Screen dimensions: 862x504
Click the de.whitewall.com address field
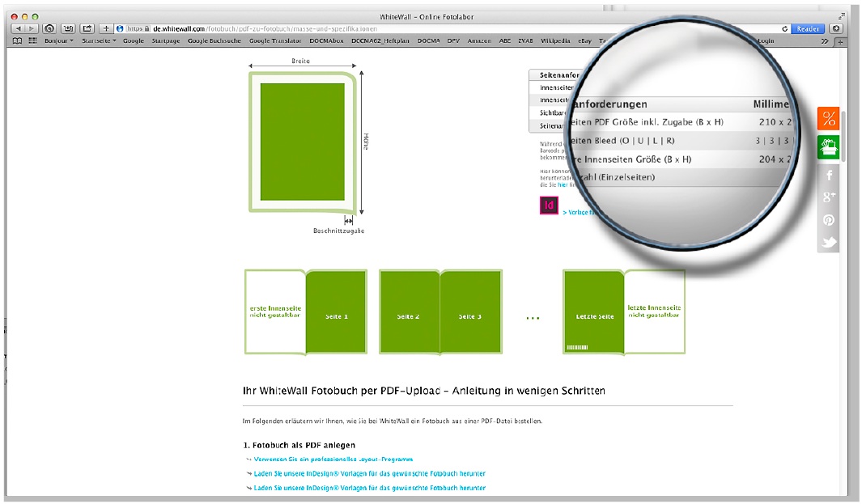pyautogui.click(x=451, y=28)
